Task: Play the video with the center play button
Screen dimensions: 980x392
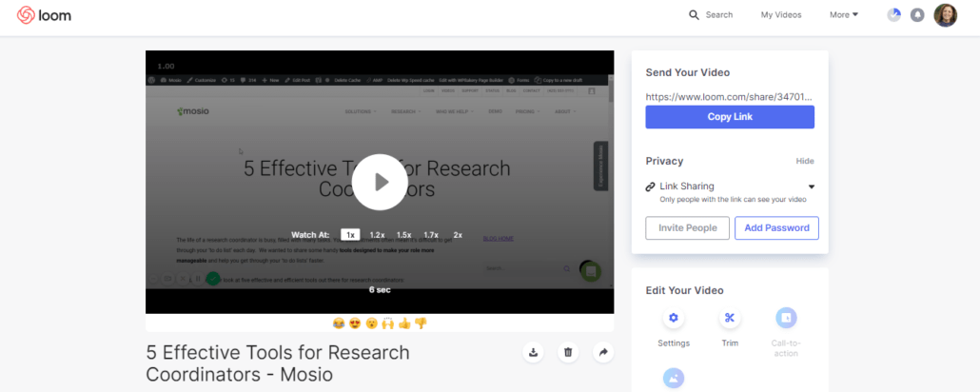Action: [x=380, y=182]
